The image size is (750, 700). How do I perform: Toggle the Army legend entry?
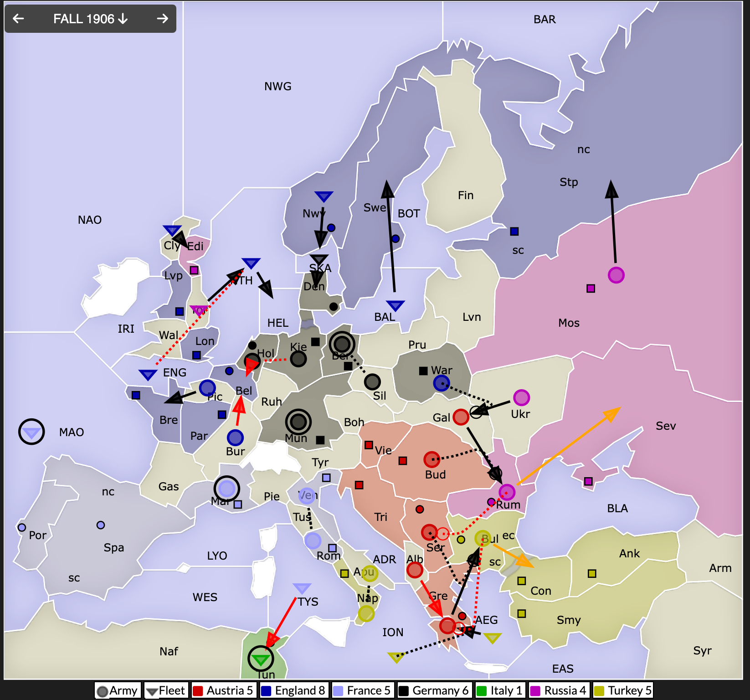pyautogui.click(x=118, y=690)
